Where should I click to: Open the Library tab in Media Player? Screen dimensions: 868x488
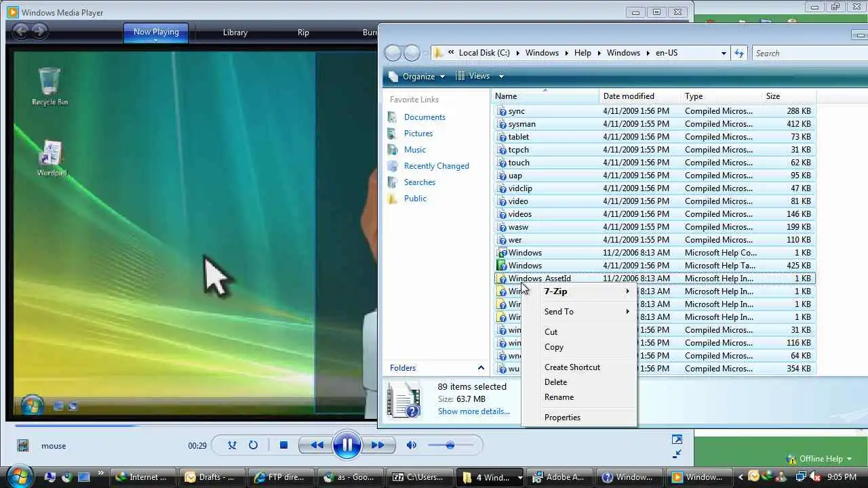pos(235,33)
